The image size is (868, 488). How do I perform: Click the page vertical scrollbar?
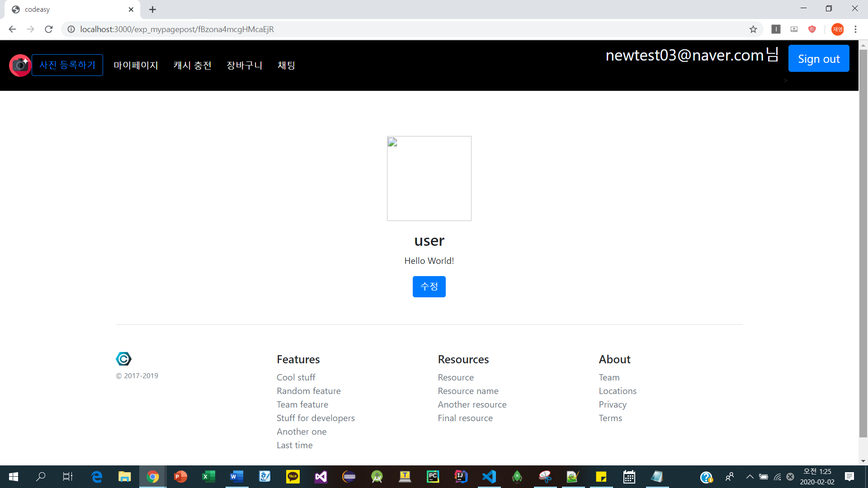(863, 244)
